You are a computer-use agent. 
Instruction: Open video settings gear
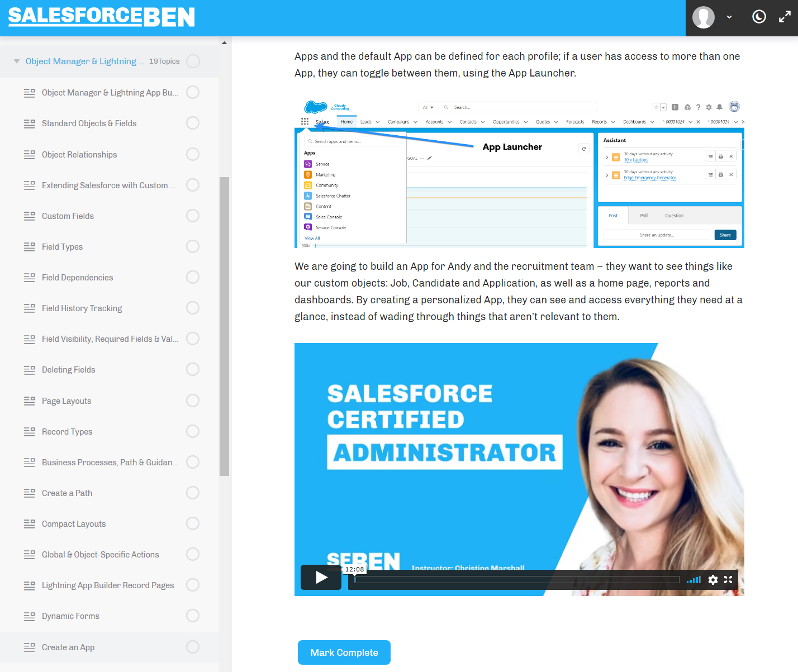tap(713, 580)
